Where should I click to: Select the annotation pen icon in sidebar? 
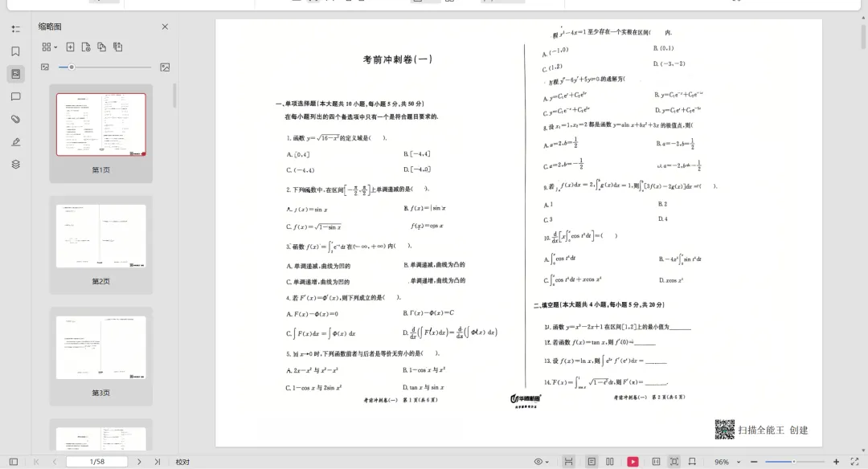click(x=16, y=141)
